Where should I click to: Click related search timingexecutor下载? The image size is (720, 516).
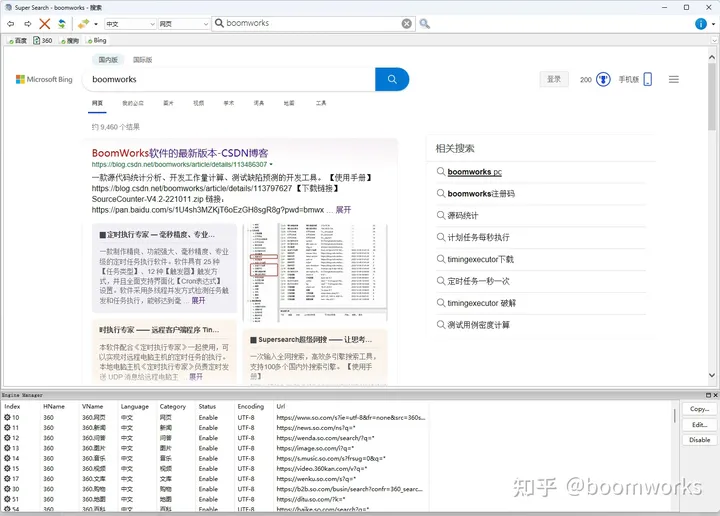[x=480, y=259]
